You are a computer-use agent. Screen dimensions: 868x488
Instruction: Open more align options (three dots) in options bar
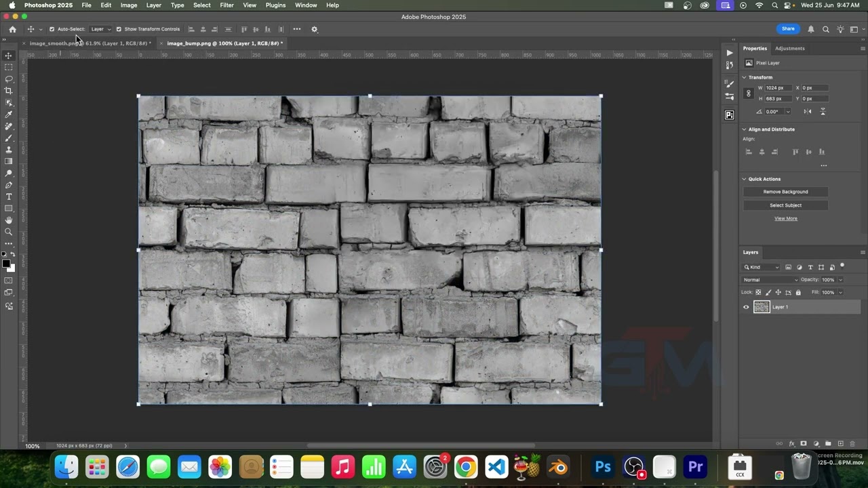(297, 29)
